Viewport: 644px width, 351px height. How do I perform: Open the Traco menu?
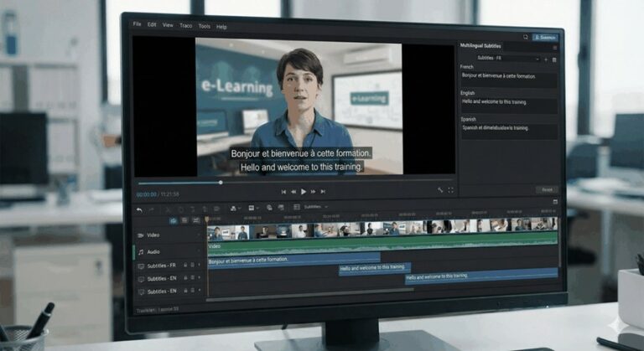185,25
